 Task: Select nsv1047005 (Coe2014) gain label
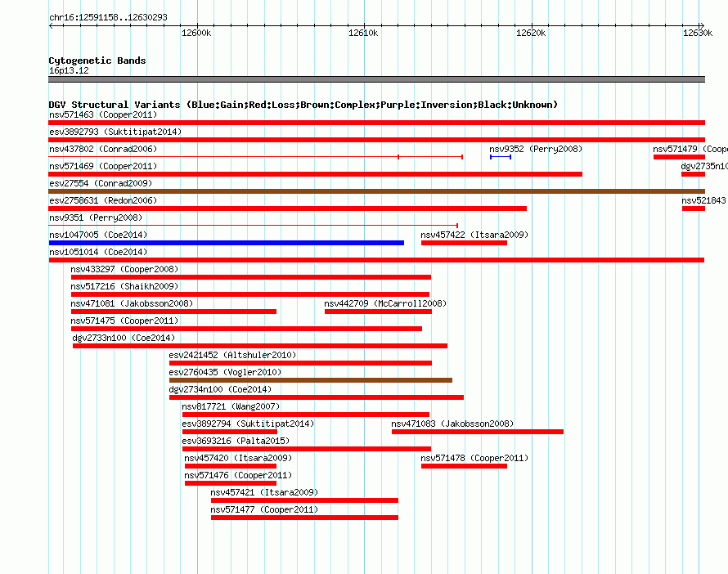tap(98, 235)
